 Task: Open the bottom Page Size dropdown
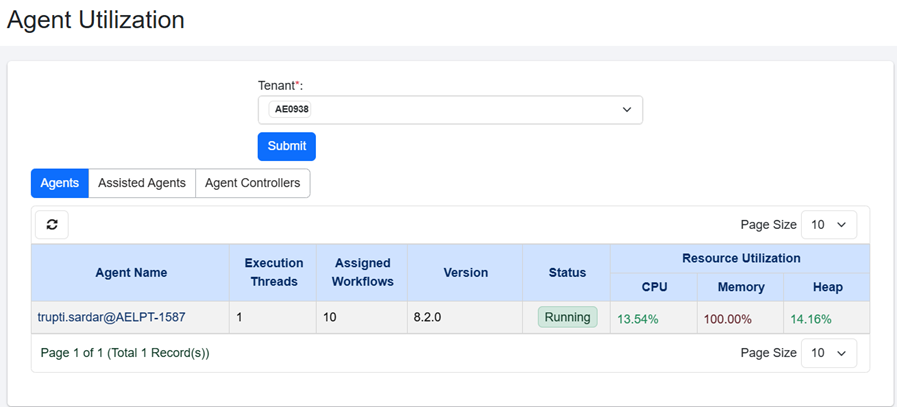pyautogui.click(x=830, y=353)
